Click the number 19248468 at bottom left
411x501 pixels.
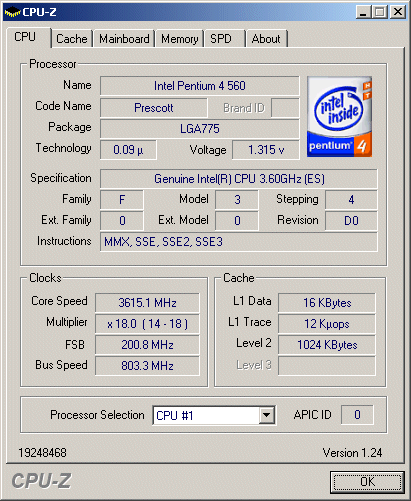coord(43,453)
